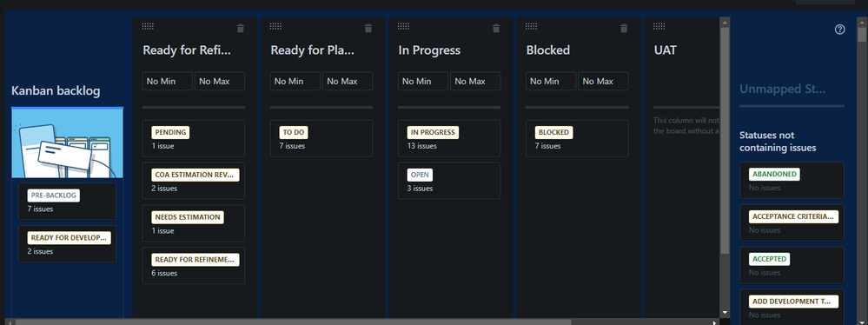
Task: Grab the drag handle of Ready for Refinement column
Action: [x=148, y=26]
